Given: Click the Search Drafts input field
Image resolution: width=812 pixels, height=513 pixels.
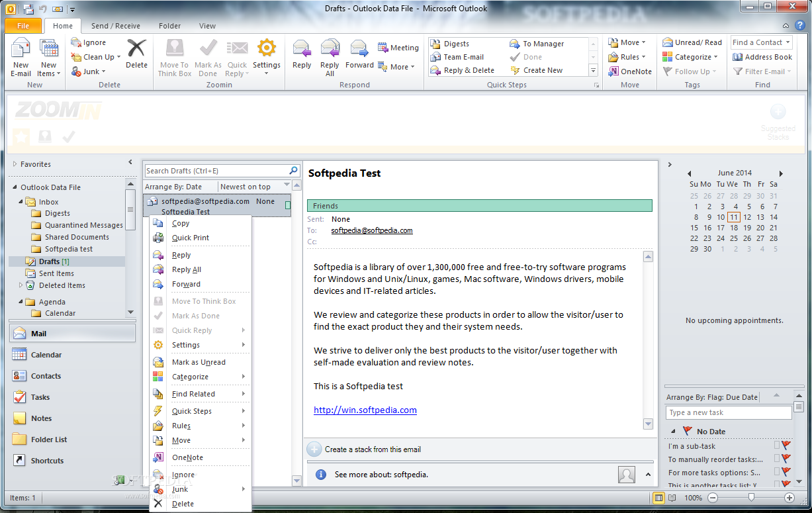Looking at the screenshot, I should [216, 171].
